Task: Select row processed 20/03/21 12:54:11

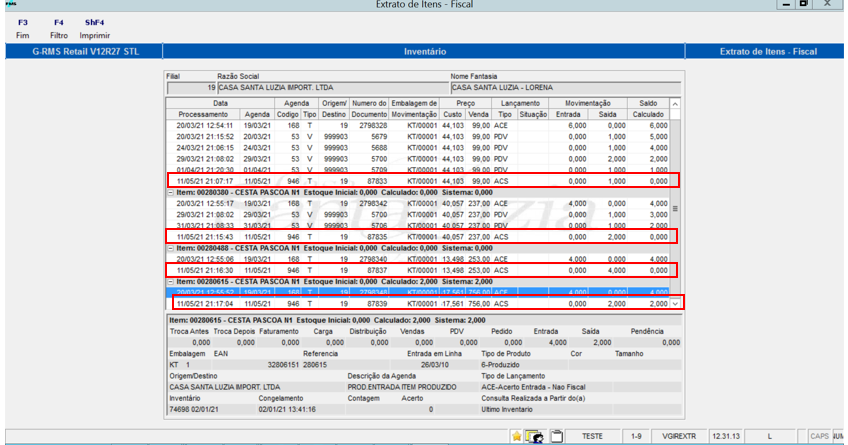Action: tap(418, 125)
